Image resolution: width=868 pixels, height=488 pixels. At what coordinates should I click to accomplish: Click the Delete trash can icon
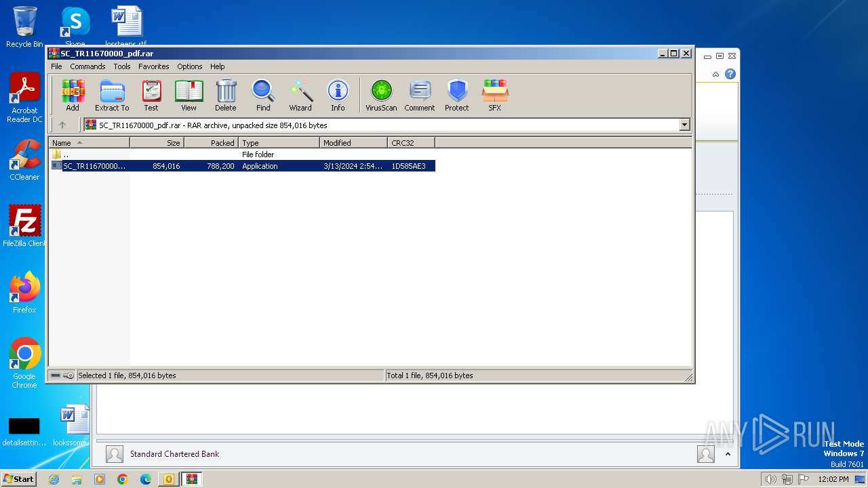coord(226,96)
